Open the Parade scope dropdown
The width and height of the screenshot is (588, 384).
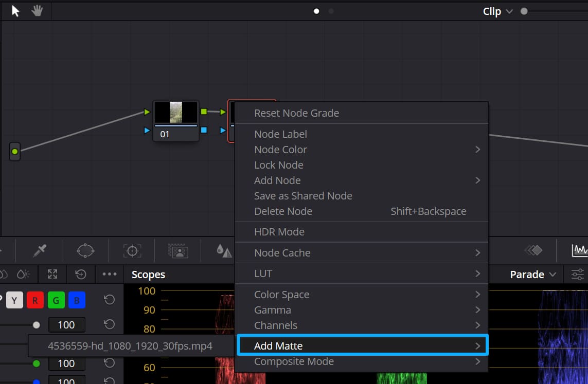pyautogui.click(x=532, y=274)
